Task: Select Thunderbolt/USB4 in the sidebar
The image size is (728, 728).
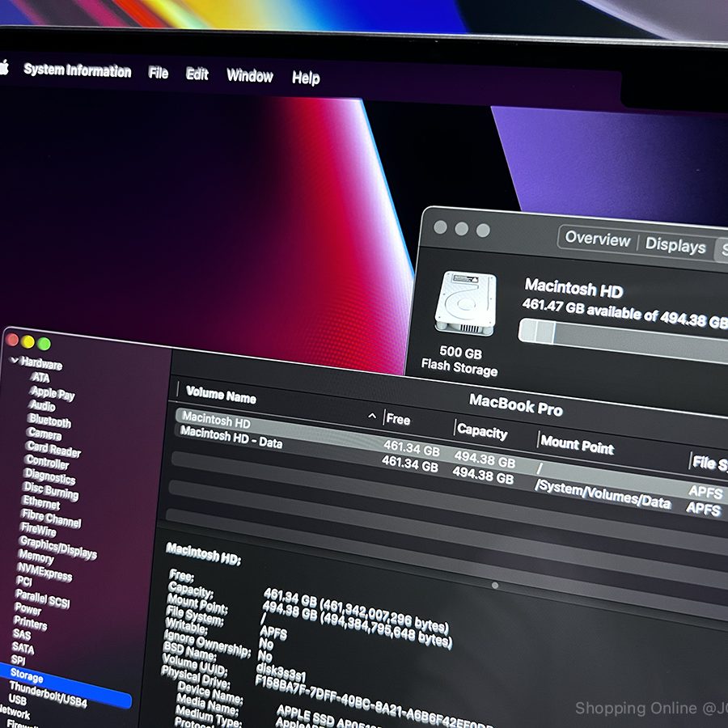Action: click(48, 694)
